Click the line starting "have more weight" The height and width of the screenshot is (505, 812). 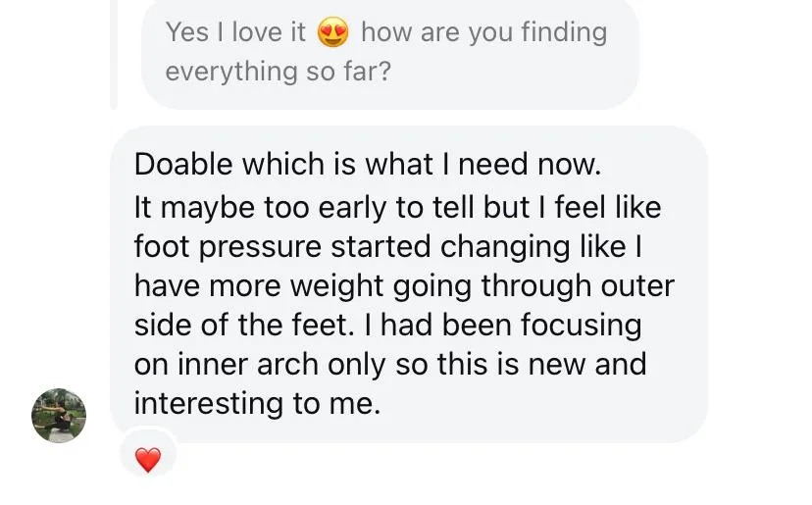click(404, 286)
